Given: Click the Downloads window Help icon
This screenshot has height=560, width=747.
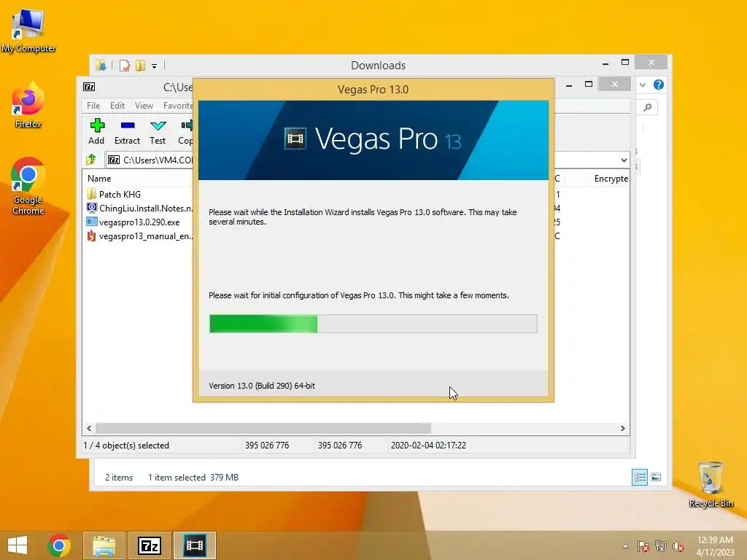Looking at the screenshot, I should [659, 85].
